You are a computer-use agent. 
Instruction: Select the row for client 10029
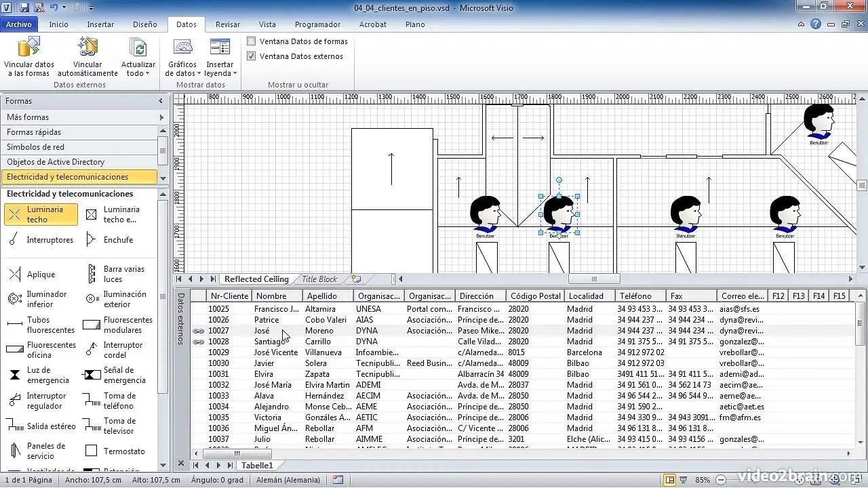tap(521, 352)
